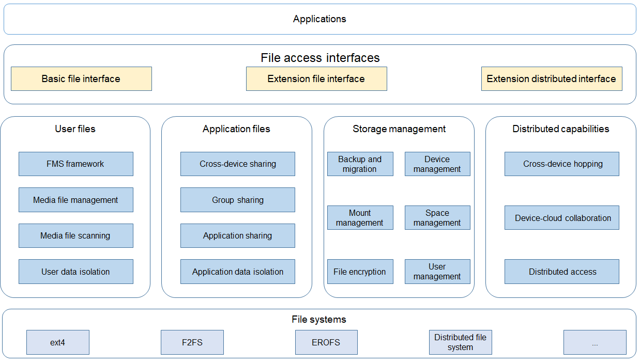640x364 pixels.
Task: Select the File encryption block
Action: coord(360,272)
